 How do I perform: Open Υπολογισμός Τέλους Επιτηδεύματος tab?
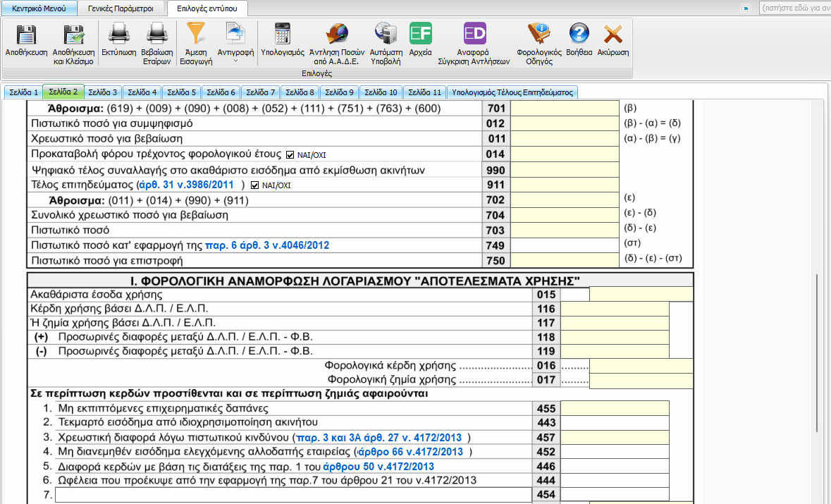[513, 92]
